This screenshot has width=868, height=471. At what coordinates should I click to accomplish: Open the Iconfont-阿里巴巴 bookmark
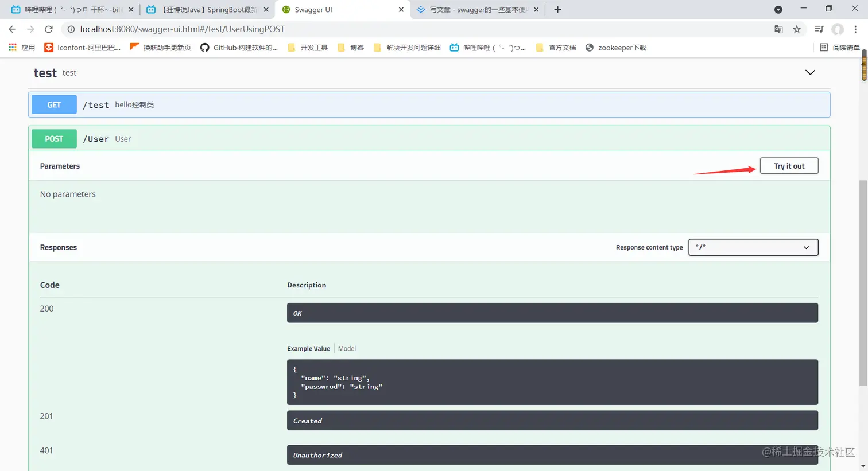point(83,48)
